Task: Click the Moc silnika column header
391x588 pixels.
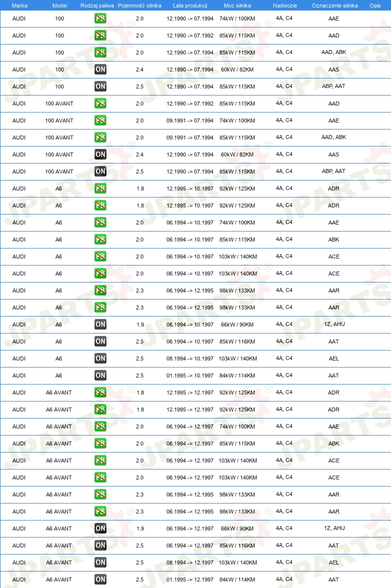Action: 237,5
